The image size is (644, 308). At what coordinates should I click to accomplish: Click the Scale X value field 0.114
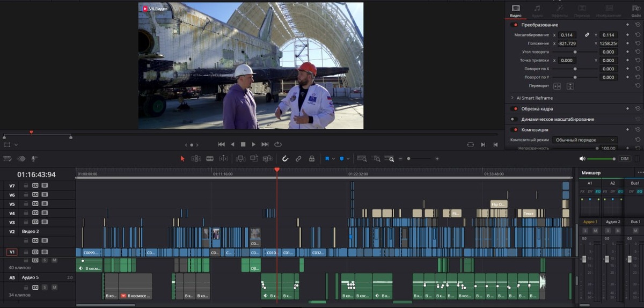[x=567, y=35]
